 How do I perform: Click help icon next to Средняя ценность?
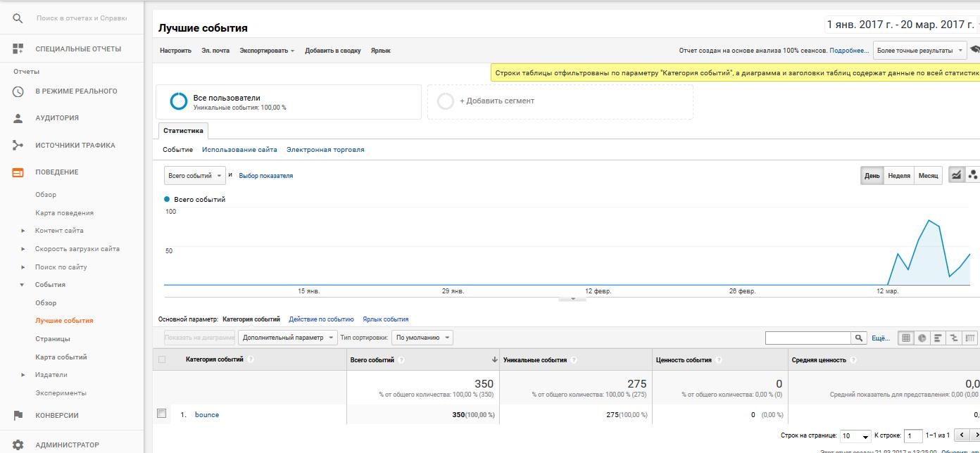tap(853, 359)
